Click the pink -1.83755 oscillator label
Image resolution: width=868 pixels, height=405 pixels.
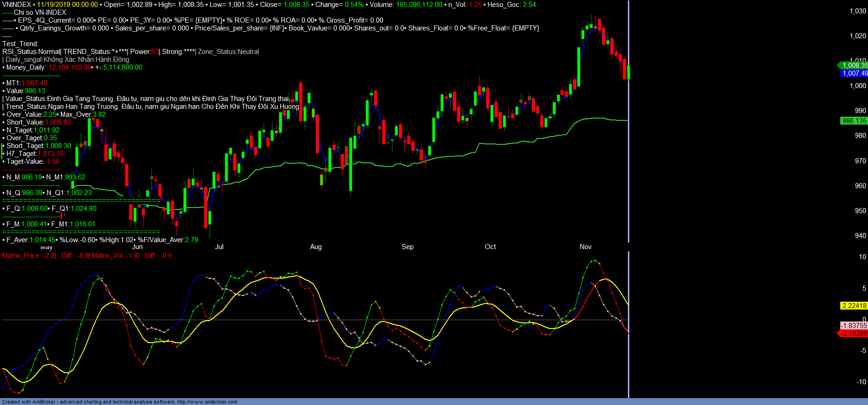(854, 326)
